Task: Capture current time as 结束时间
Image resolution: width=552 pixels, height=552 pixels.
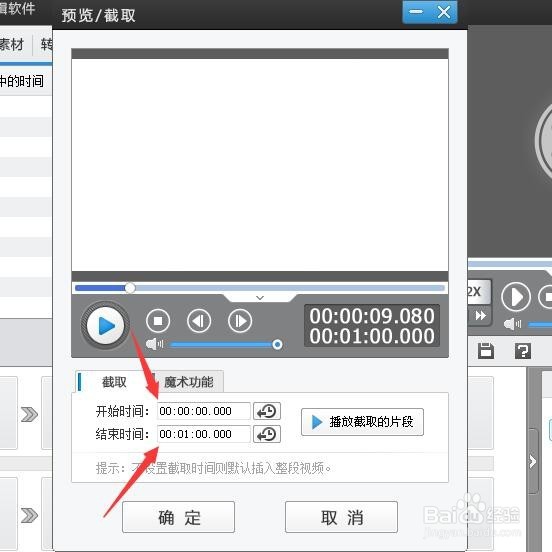Action: [x=267, y=434]
